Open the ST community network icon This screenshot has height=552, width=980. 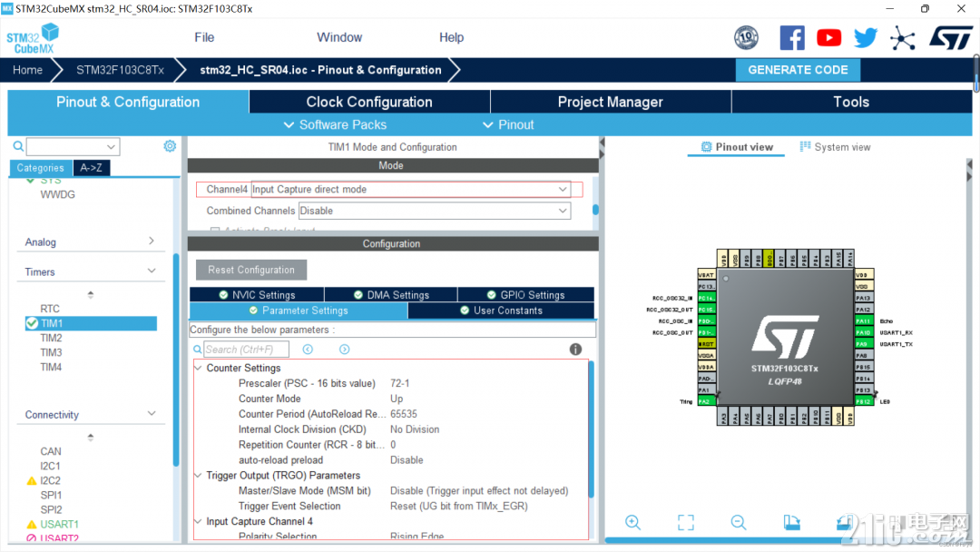pyautogui.click(x=903, y=38)
